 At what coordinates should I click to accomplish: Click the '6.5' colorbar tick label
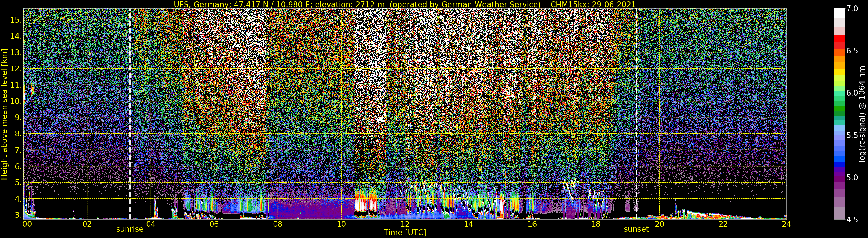pos(852,51)
